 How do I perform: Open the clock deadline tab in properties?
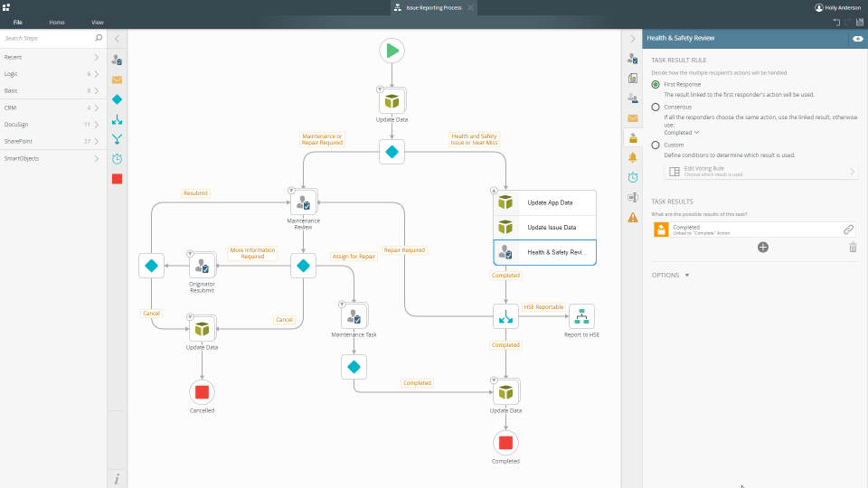(633, 178)
